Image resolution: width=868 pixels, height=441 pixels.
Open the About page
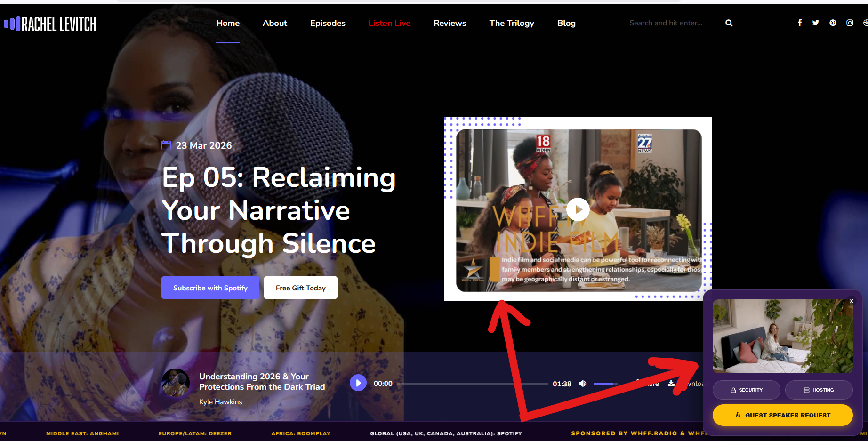point(275,23)
